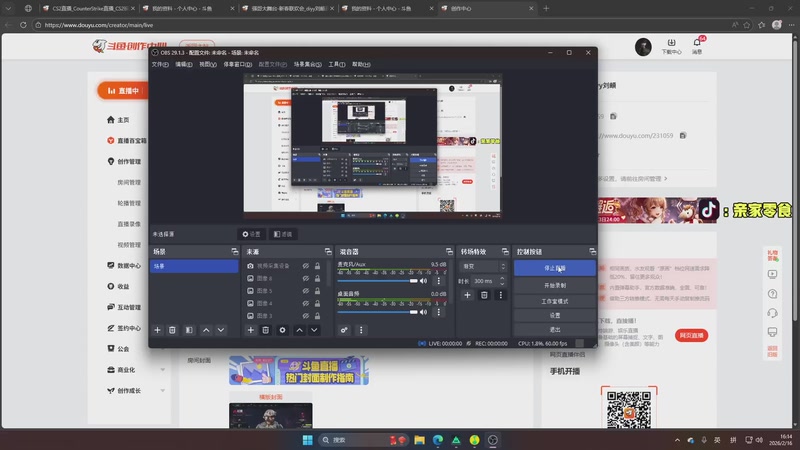Click red 网页直播 button on Douyu
Screen dimensions: 800x450
tap(691, 335)
